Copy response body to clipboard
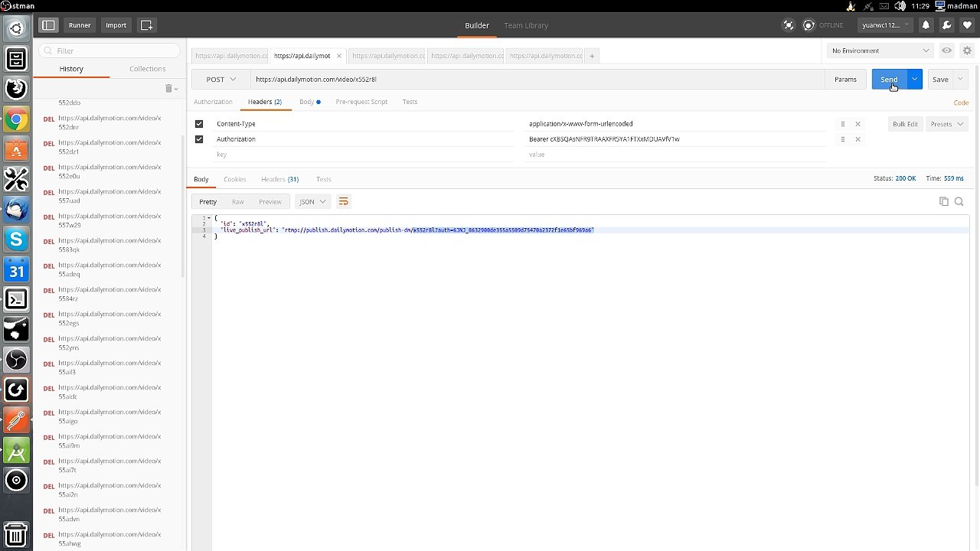This screenshot has width=980, height=551. pos(944,201)
